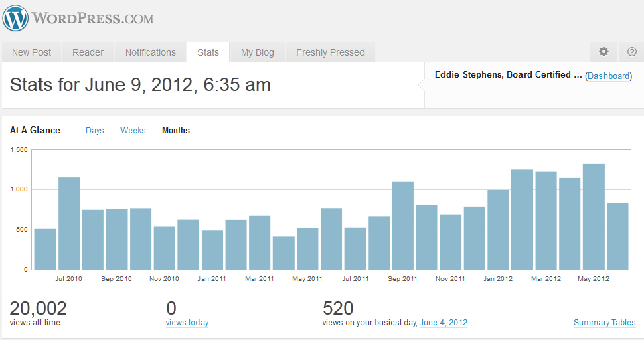Click the Jul 2010 bar in chart

click(69, 224)
